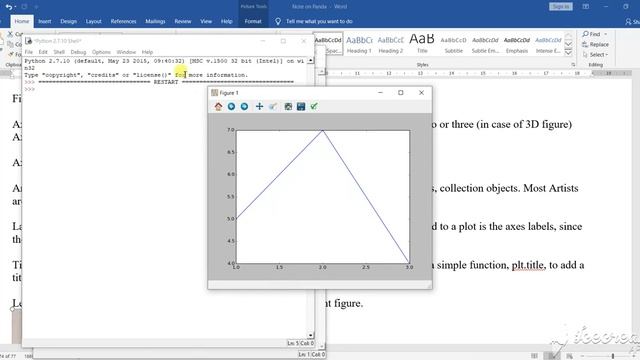Screen dimensions: 640x360
Task: Click the underlined plt.title text in document
Action: 528,265
